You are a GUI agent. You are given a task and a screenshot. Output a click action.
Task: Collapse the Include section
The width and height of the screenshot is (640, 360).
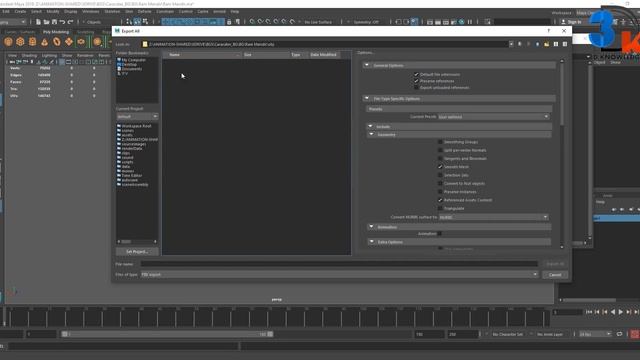tap(371, 127)
